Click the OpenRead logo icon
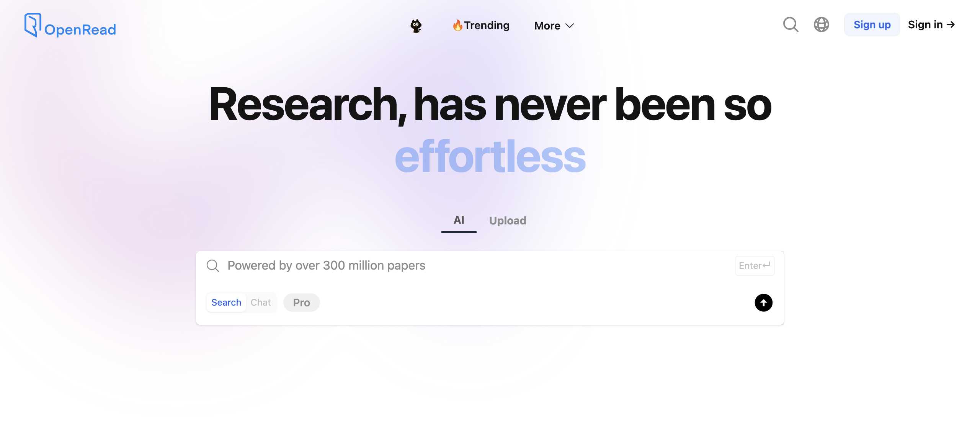980x445 pixels. 33,25
